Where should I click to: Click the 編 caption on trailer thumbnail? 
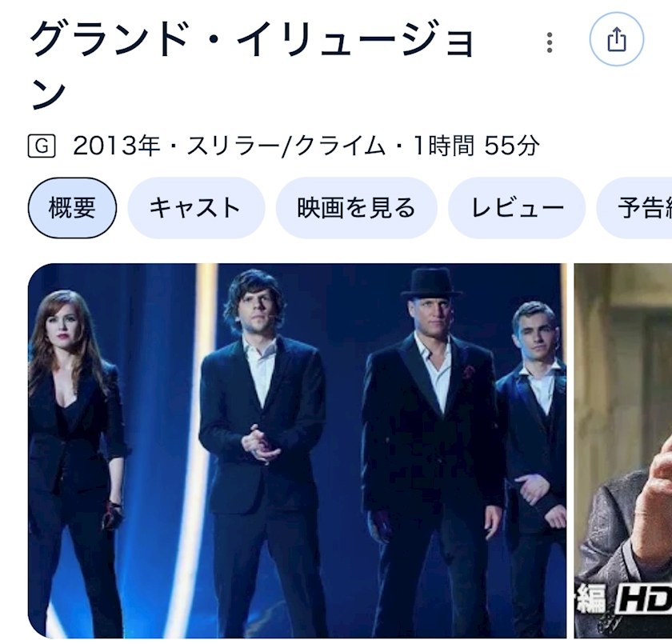coord(592,598)
